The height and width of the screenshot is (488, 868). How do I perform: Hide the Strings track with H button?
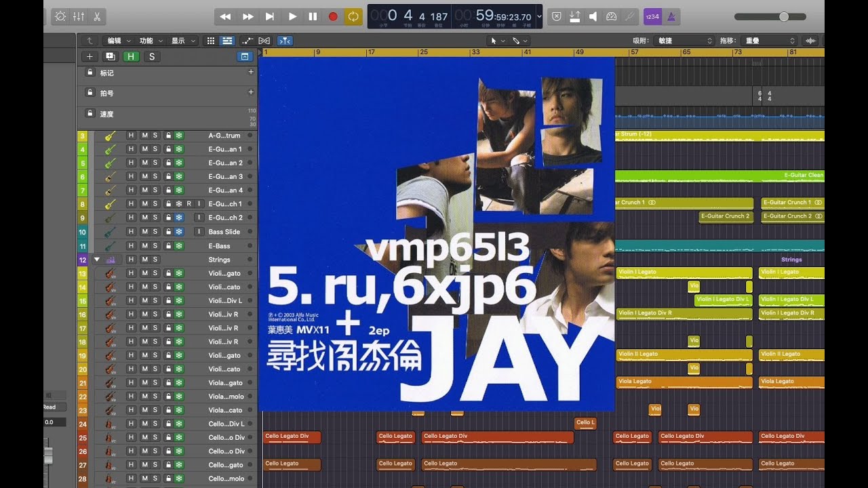131,260
